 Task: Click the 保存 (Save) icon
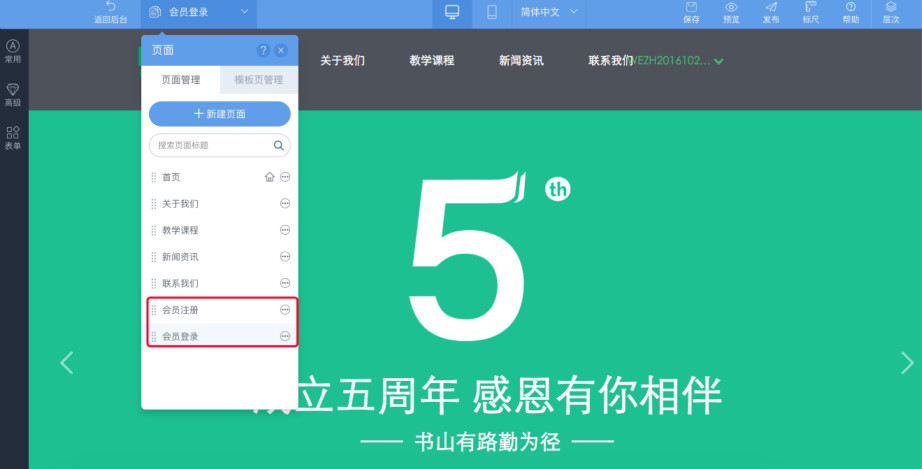691,8
